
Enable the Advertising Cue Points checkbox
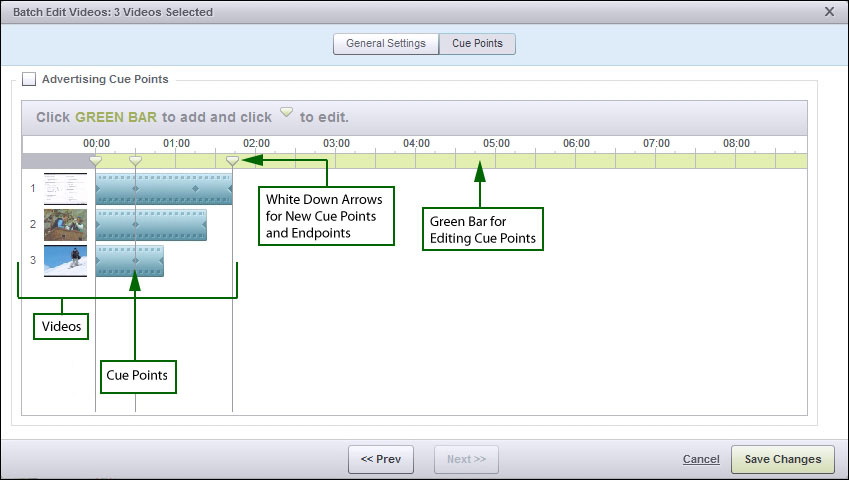click(29, 79)
